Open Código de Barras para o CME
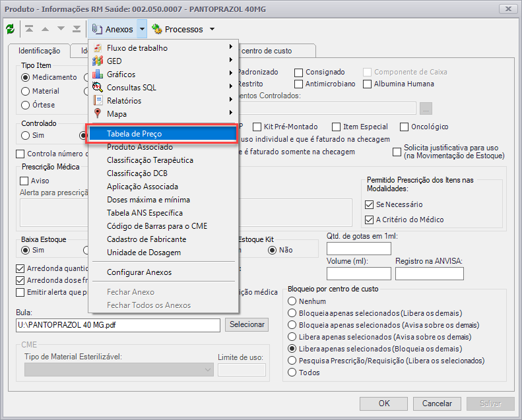 (162, 226)
